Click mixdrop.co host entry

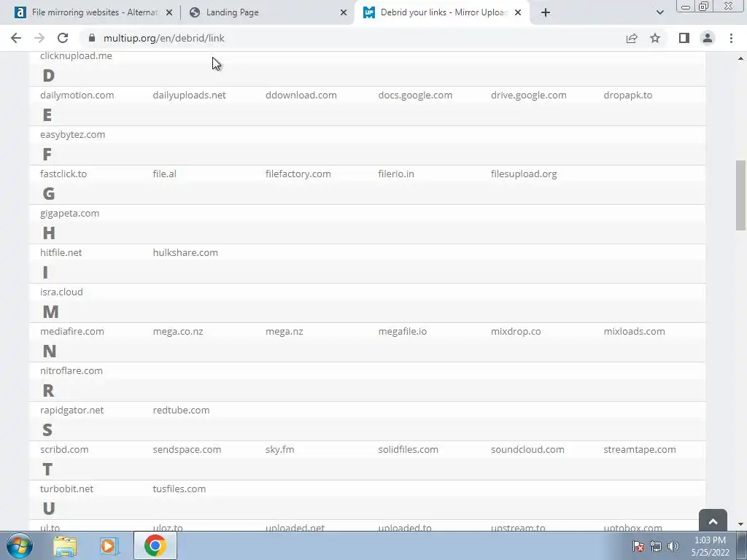point(516,332)
